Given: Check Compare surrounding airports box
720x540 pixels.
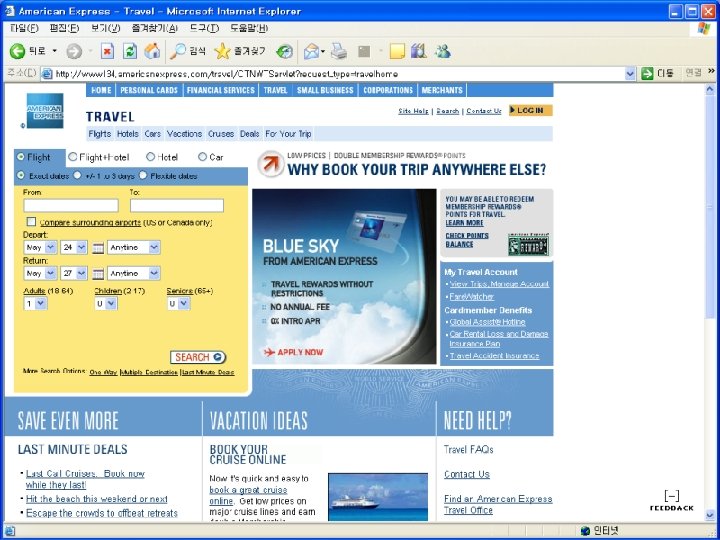Looking at the screenshot, I should [x=31, y=222].
